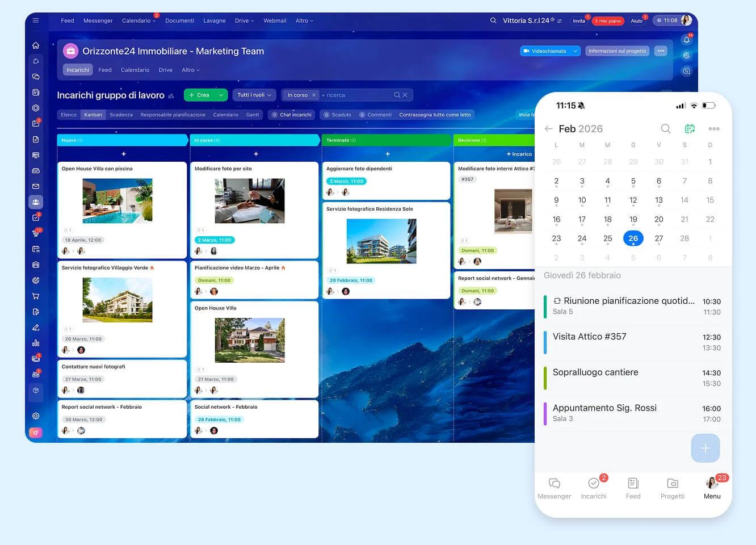
Task: Expand the Videochiamata dropdown arrow
Action: tap(575, 51)
